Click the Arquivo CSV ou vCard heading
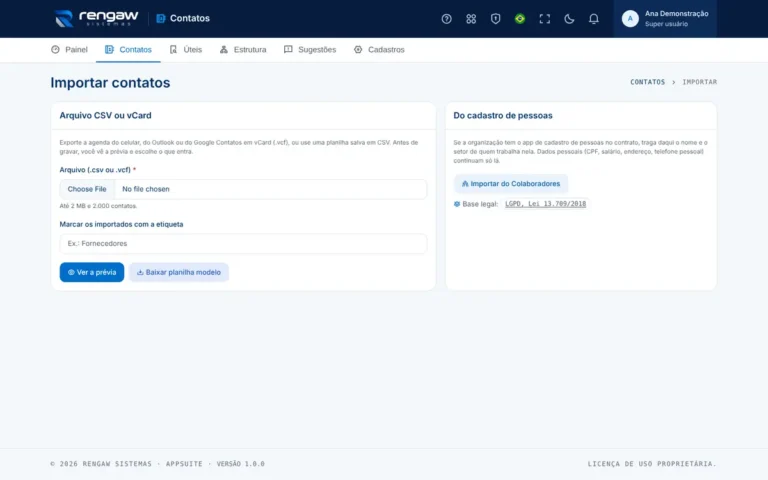This screenshot has height=480, width=768. tap(105, 116)
